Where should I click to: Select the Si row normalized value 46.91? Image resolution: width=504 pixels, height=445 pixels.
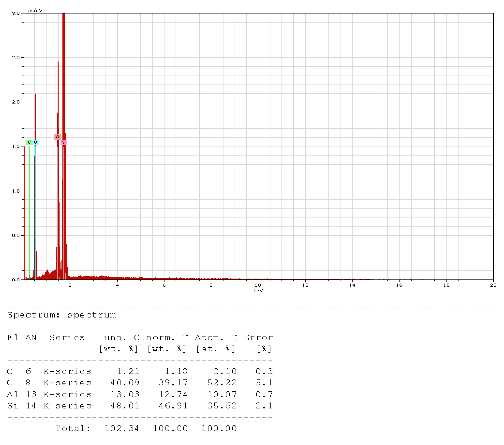(x=173, y=406)
